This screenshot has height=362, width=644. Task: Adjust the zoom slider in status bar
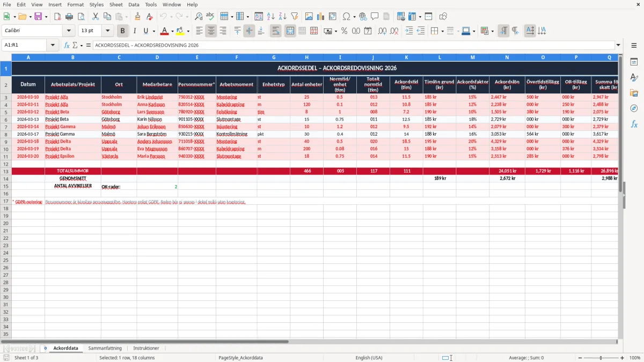pos(601,358)
